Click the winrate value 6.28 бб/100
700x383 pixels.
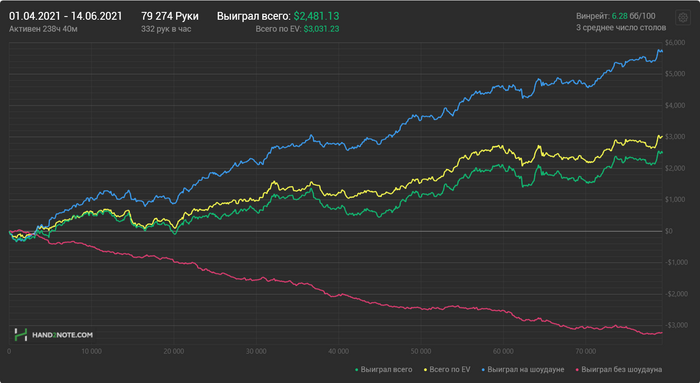point(633,17)
